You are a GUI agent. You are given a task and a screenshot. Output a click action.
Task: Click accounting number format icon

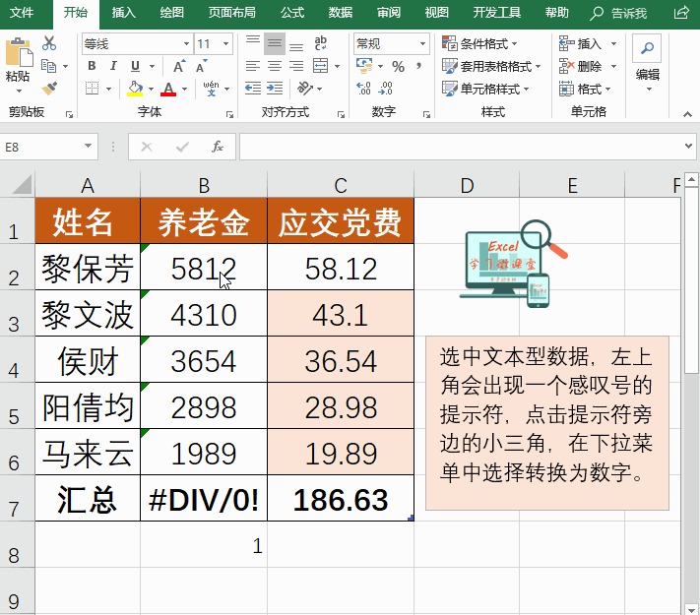(x=364, y=66)
